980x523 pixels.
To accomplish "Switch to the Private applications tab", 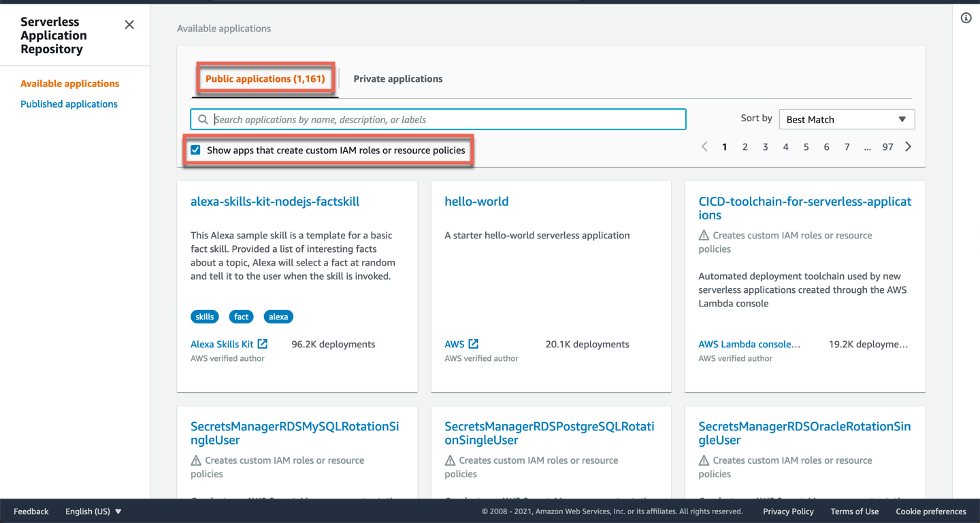I will tap(397, 79).
